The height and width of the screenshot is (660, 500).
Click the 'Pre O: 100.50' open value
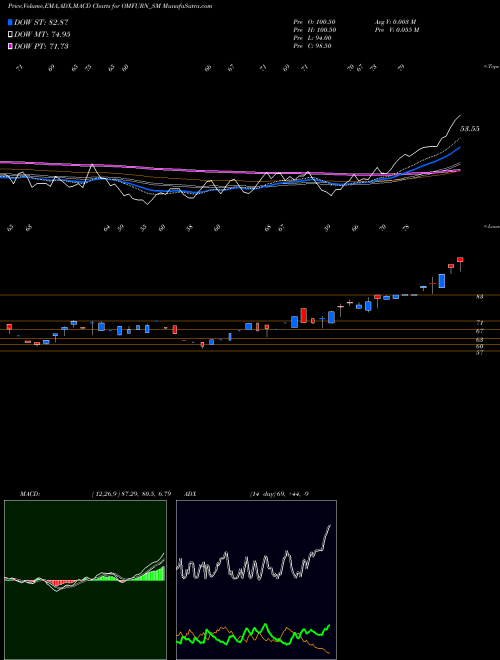point(314,22)
